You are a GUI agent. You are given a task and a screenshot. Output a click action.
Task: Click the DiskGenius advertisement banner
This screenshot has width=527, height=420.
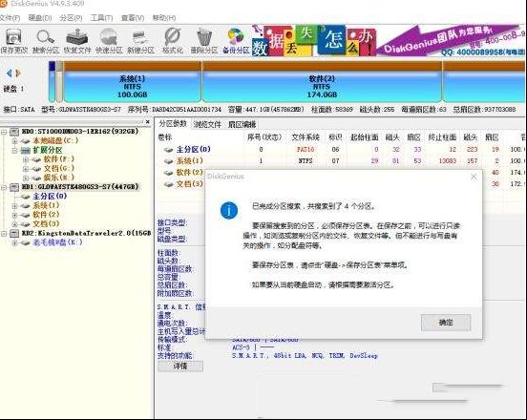[x=388, y=41]
